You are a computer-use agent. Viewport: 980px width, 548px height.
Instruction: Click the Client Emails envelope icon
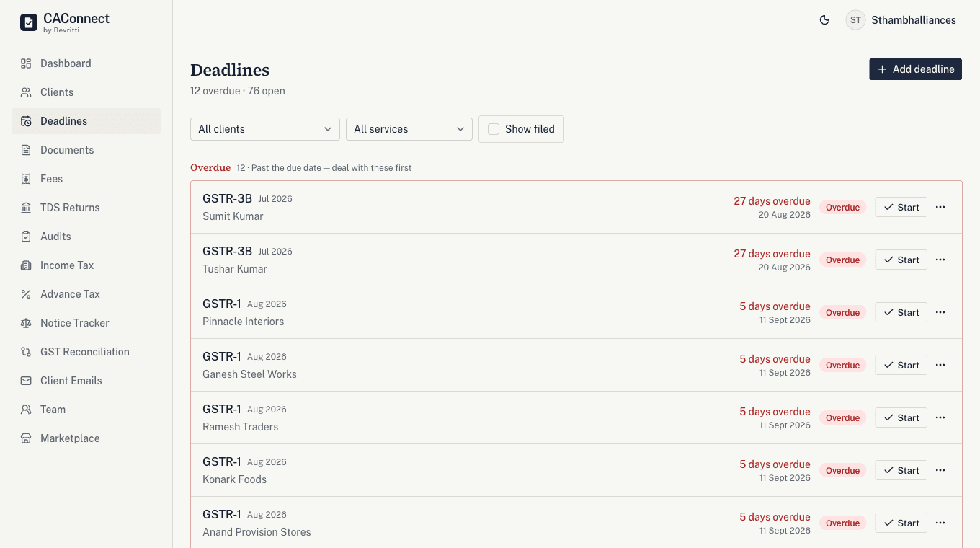(26, 381)
